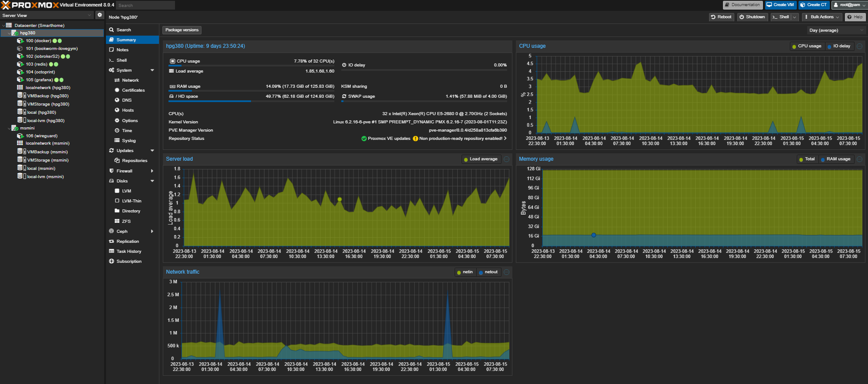This screenshot has width=868, height=384.
Task: Click the Shutdown button
Action: 752,17
